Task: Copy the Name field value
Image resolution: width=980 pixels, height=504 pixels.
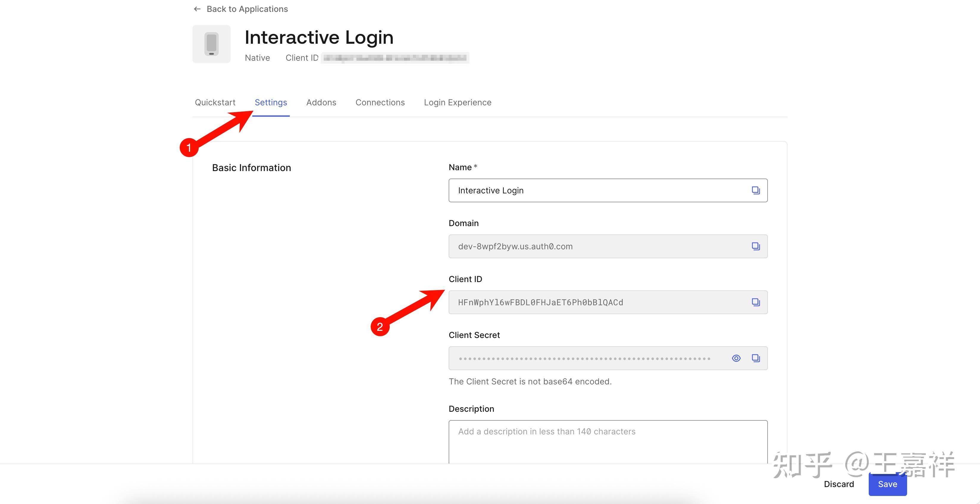Action: tap(756, 190)
